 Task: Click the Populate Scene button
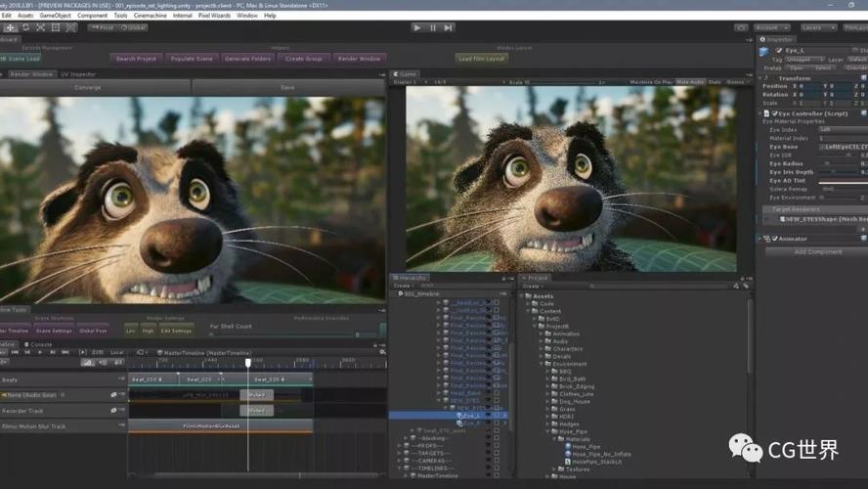pos(192,59)
